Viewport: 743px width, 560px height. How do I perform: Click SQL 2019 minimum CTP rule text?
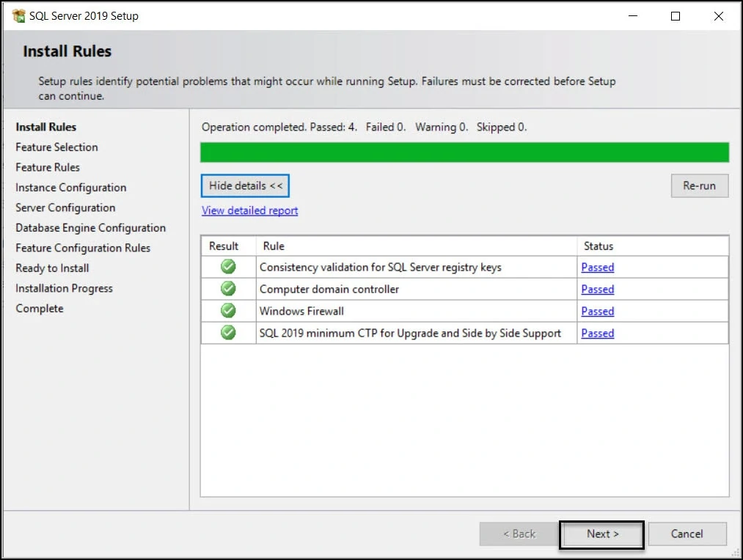coord(410,333)
